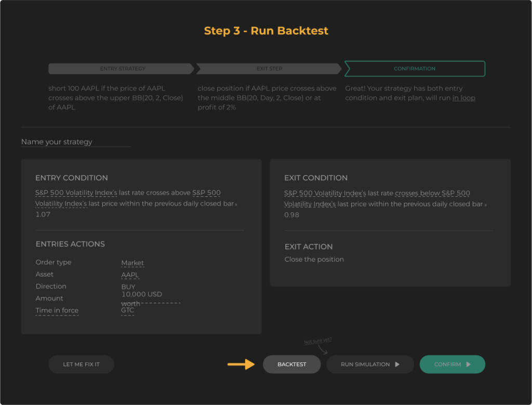Image resolution: width=532 pixels, height=405 pixels.
Task: Open the Market order type dropdown
Action: tap(132, 263)
